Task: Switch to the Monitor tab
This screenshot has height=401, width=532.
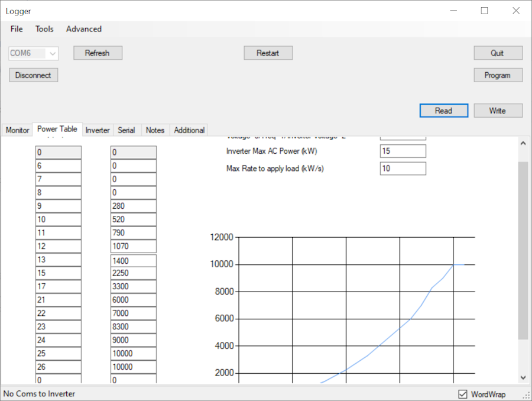Action: [17, 130]
